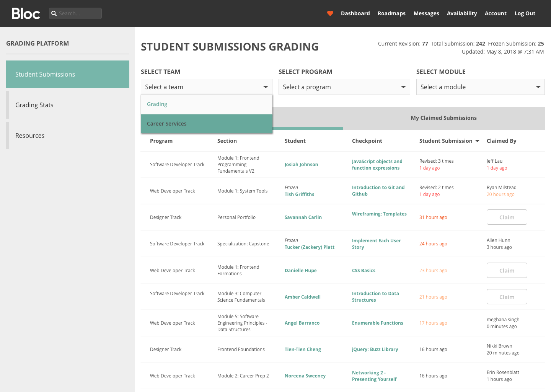Screen dimensions: 551x392
Task: Choose Career Services from the team list
Action: [207, 124]
